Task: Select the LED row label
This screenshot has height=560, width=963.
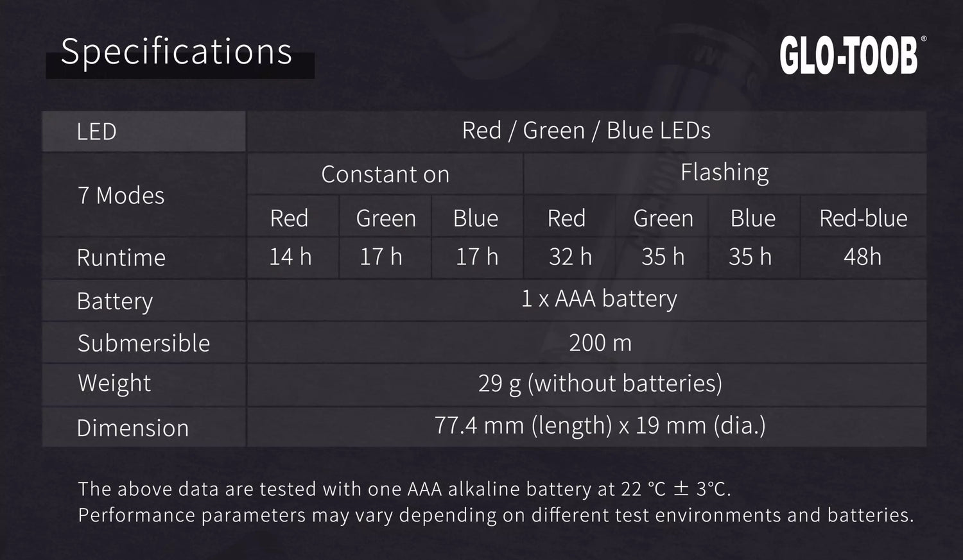Action: [x=96, y=132]
